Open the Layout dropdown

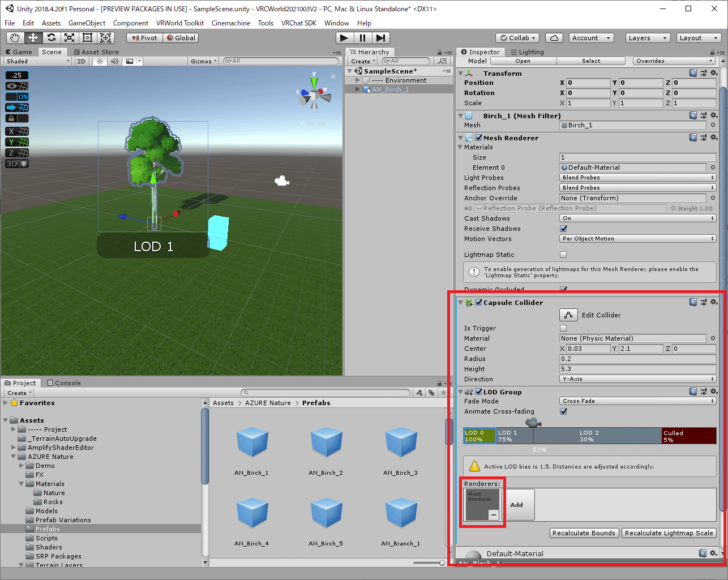click(699, 38)
